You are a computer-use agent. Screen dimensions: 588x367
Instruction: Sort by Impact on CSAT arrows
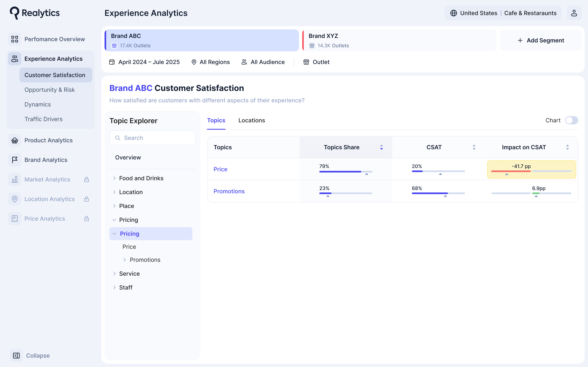[567, 147]
